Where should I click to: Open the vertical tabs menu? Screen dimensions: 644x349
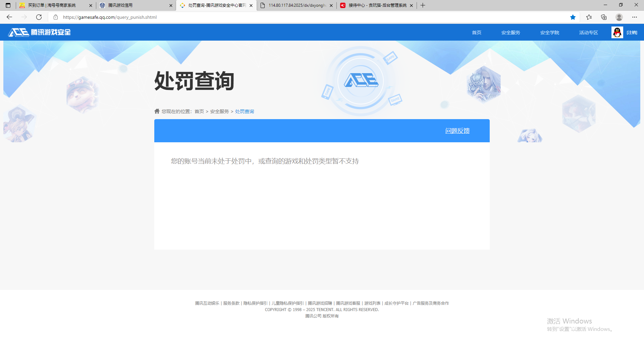(8, 5)
